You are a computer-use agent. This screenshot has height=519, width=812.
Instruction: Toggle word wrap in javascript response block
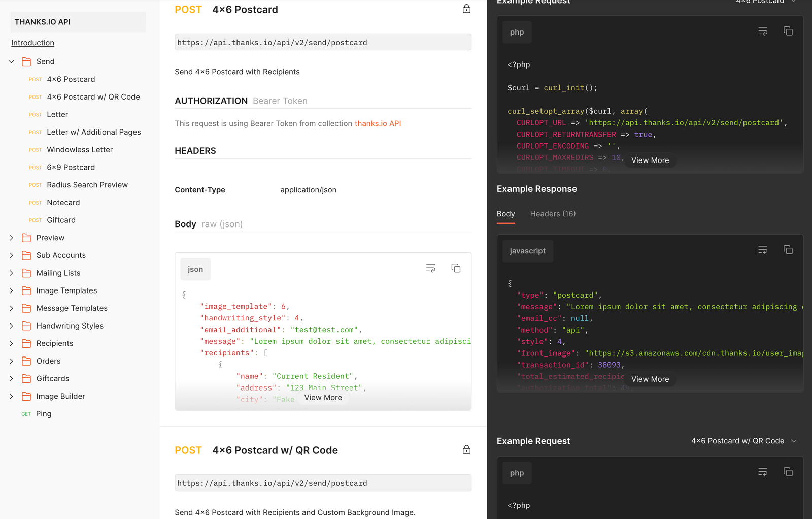pos(762,250)
